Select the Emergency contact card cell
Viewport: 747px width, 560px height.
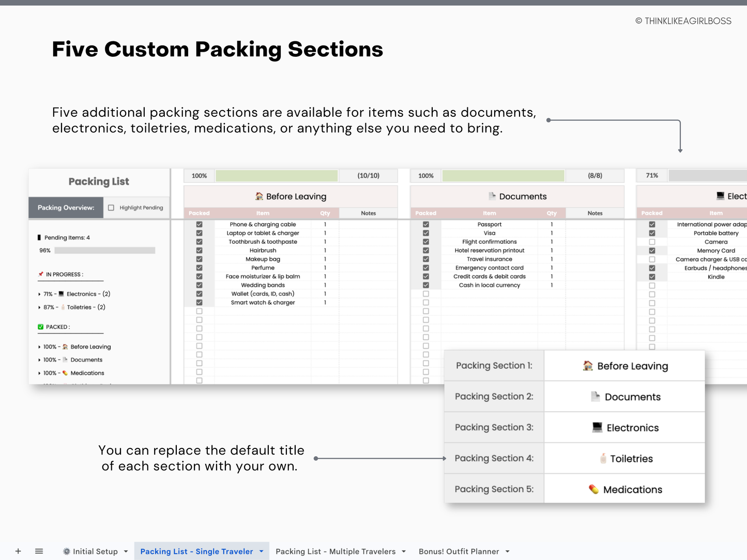(x=490, y=268)
